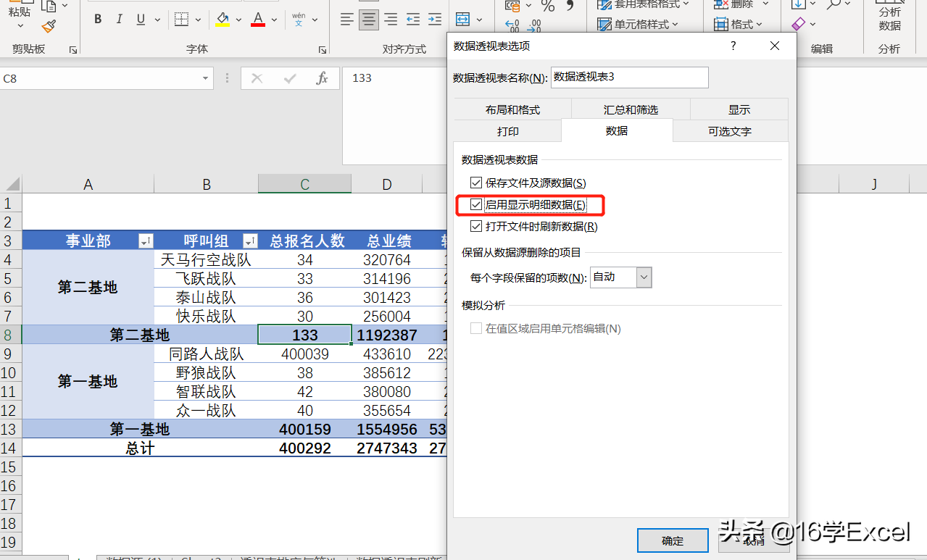Open the paste options dropdown arrow
Screen dimensions: 927x560
[x=20, y=27]
